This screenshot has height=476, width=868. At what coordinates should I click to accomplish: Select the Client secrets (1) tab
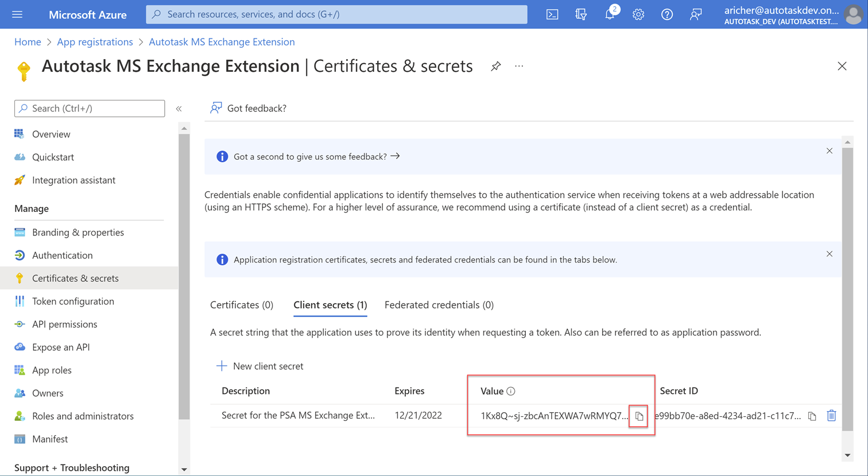pos(330,305)
